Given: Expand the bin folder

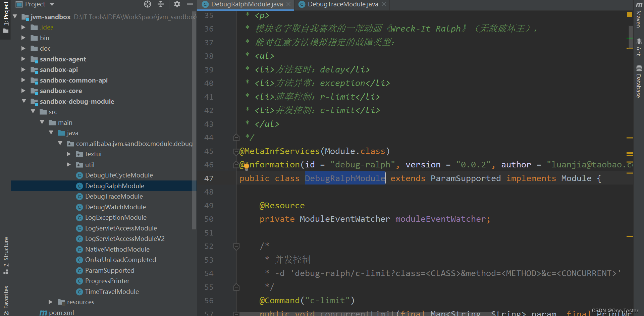Looking at the screenshot, I should tap(23, 38).
